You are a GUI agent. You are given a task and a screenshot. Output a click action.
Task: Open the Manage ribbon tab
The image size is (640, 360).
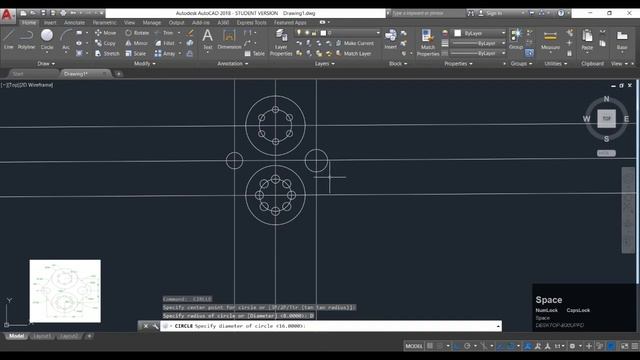tap(151, 22)
